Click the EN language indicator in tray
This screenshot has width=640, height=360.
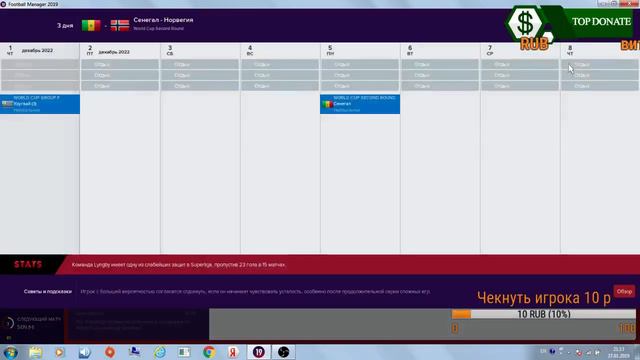[543, 351]
